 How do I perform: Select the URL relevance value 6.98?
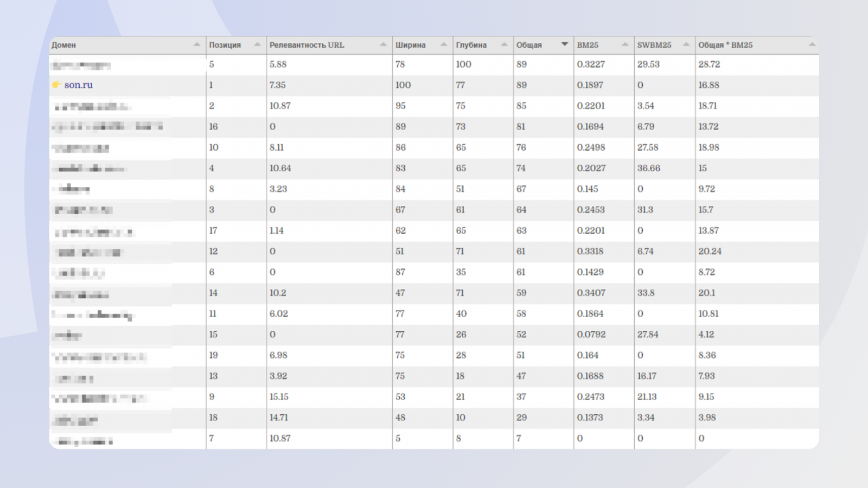(x=278, y=355)
